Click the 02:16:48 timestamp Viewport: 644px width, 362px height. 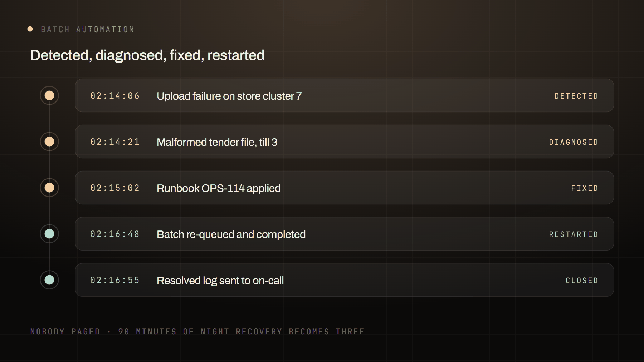[x=115, y=234]
